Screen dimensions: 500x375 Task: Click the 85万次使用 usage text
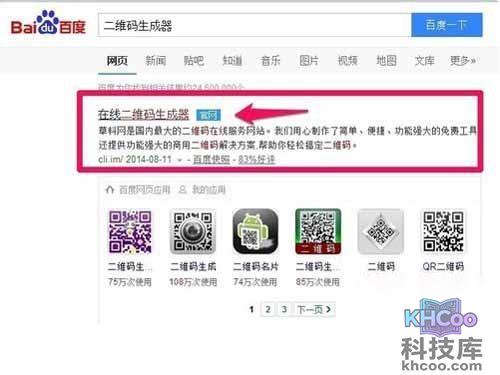[317, 282]
